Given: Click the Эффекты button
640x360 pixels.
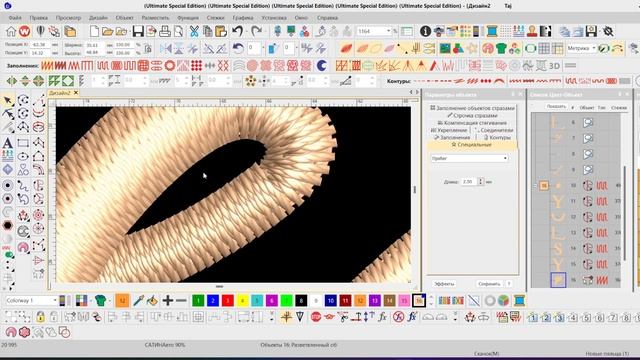Looking at the screenshot, I should pyautogui.click(x=444, y=283).
